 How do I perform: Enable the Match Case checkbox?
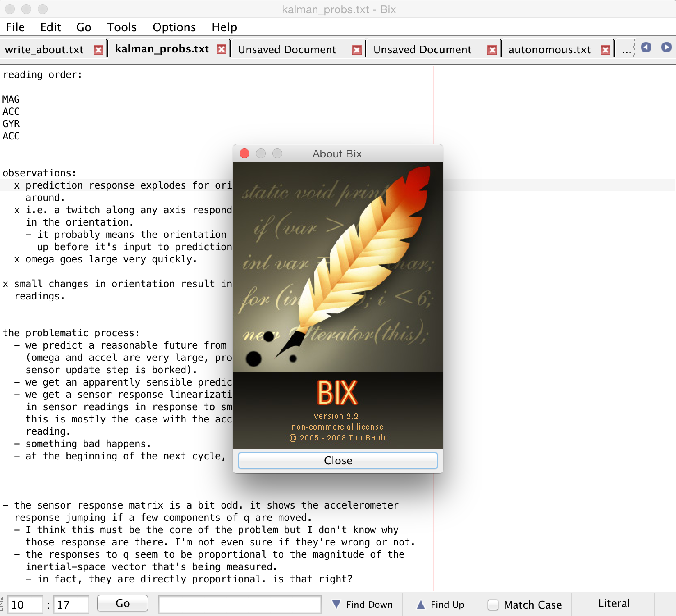point(493,605)
